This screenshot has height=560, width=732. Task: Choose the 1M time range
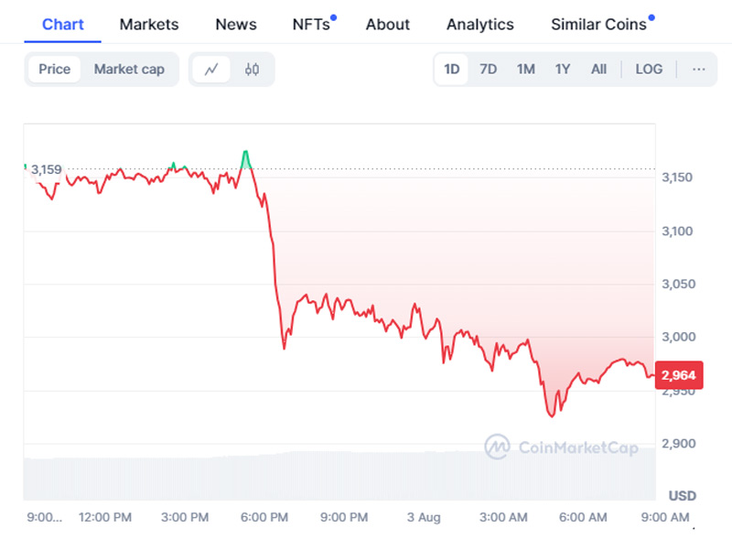tap(525, 70)
